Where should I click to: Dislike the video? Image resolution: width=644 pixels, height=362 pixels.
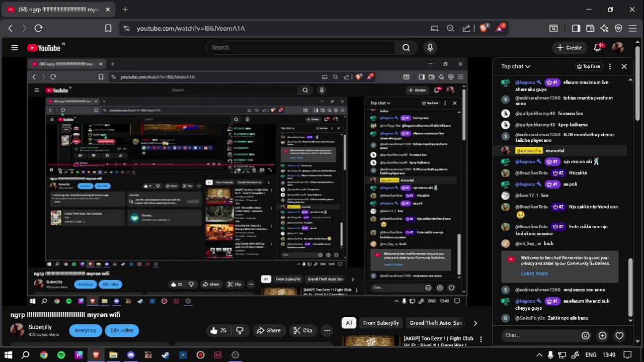(240, 330)
